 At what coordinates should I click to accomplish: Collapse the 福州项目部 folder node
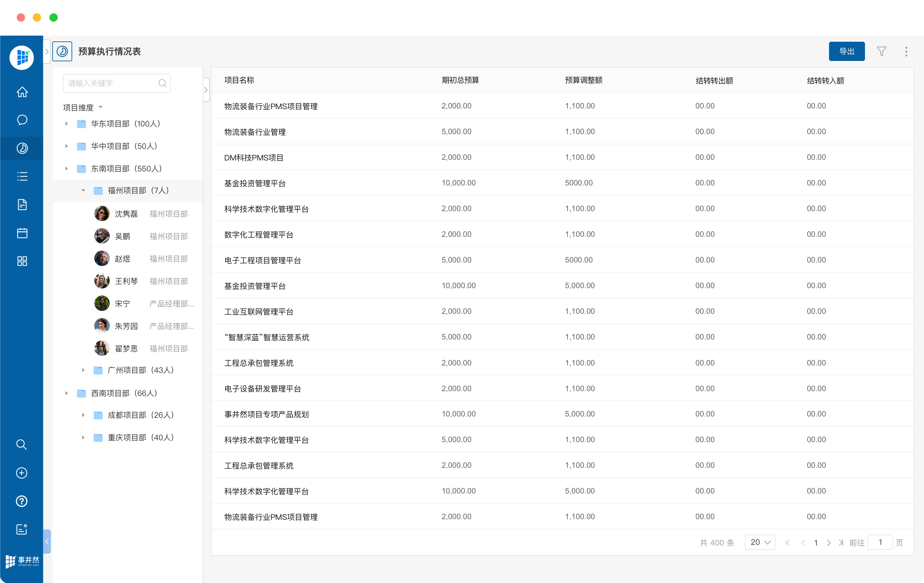click(x=83, y=190)
